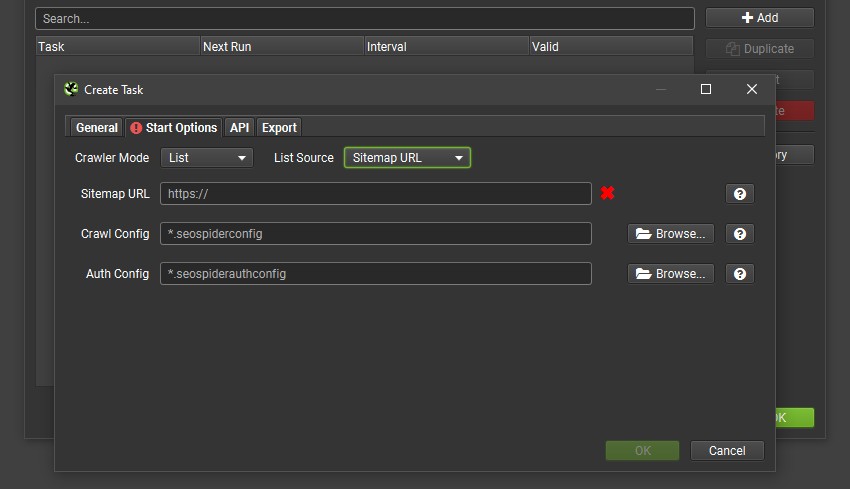Click the Screaming Frog logo in Create Task title
The height and width of the screenshot is (489, 850).
pyautogui.click(x=71, y=89)
